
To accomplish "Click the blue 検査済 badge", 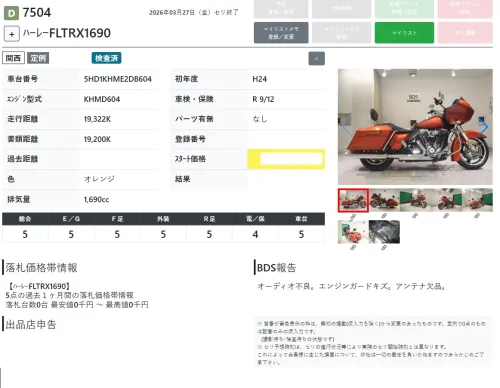I will (106, 58).
